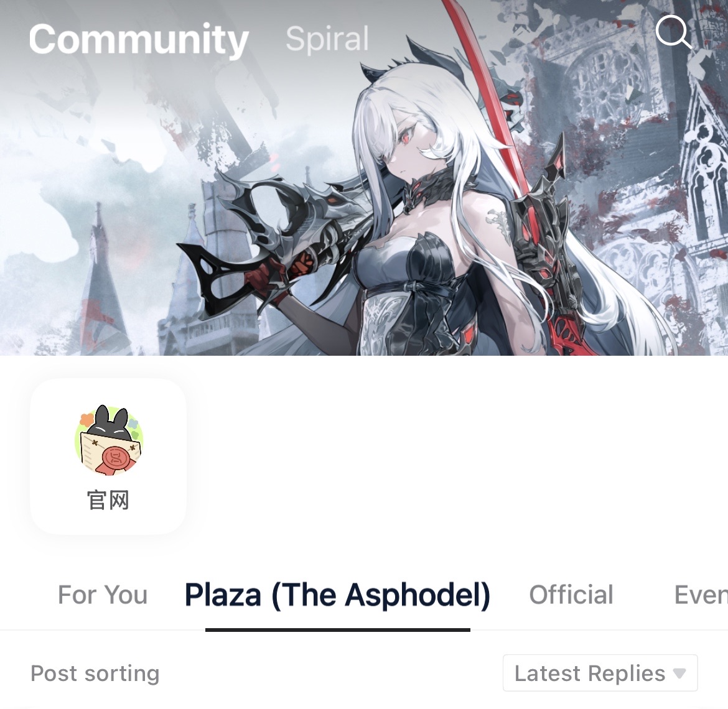Switch to the Community header tab
Image resolution: width=728 pixels, height=709 pixels.
(138, 39)
